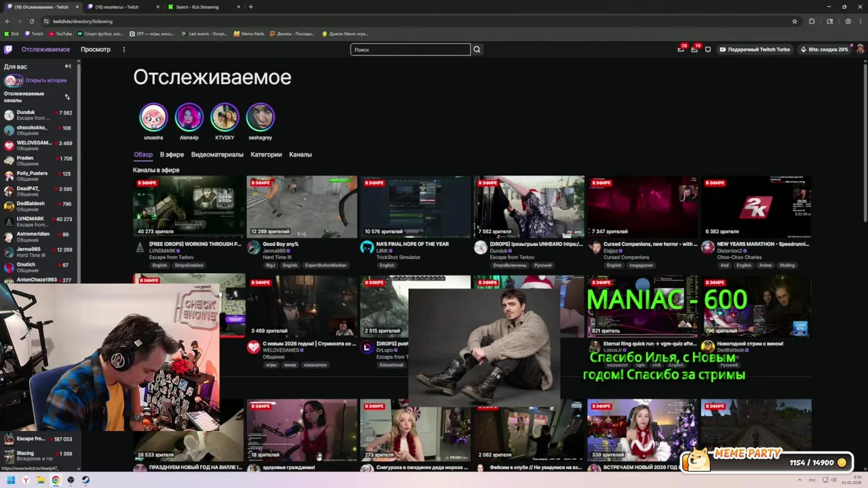868x488 pixels.
Task: Open File Explorer from the taskbar
Action: 41,480
